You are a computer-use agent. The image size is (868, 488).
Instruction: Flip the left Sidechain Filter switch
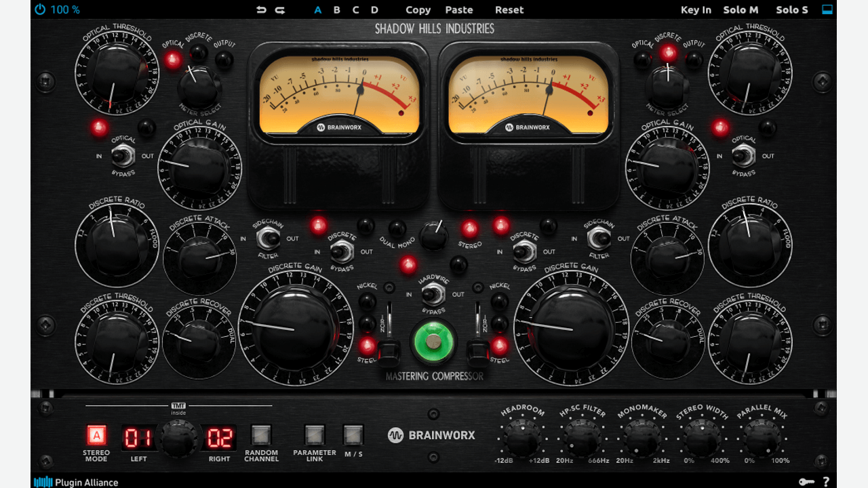269,239
